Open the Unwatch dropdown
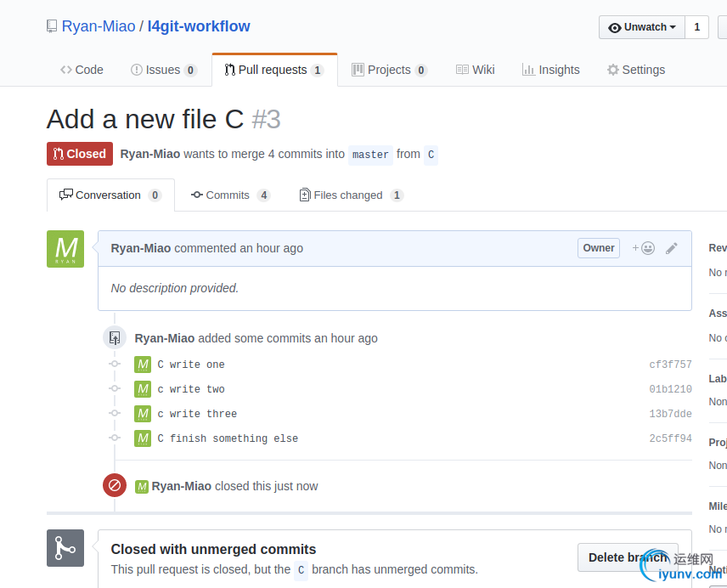 (x=641, y=27)
